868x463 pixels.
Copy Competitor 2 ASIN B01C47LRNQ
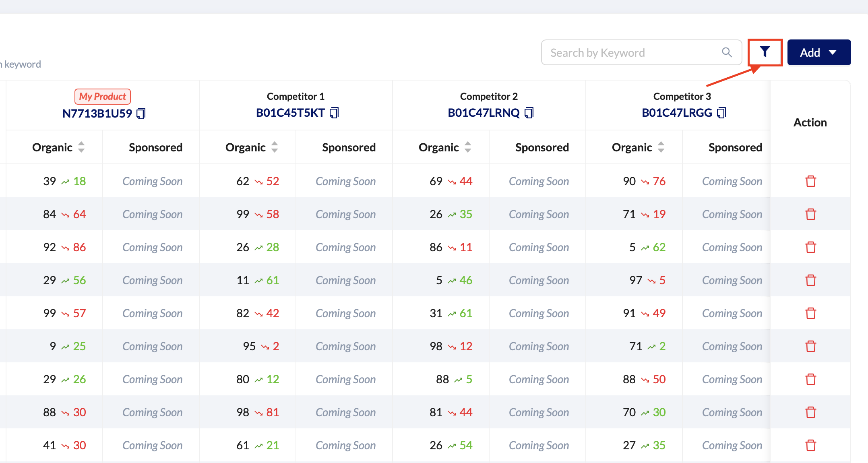(x=529, y=113)
